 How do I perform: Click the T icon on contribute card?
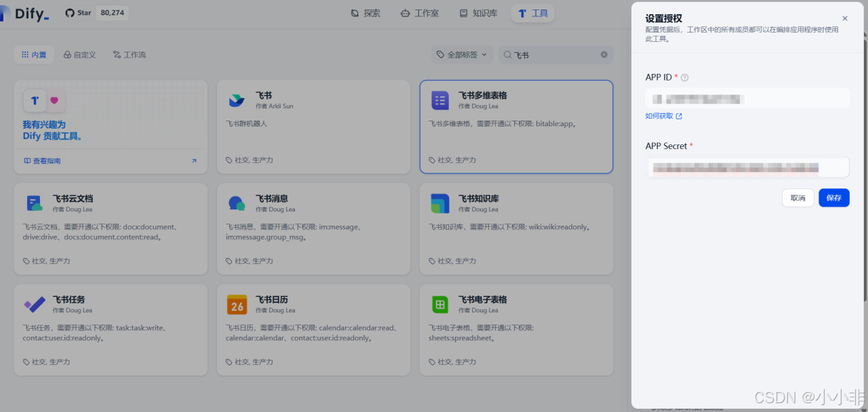pyautogui.click(x=35, y=100)
